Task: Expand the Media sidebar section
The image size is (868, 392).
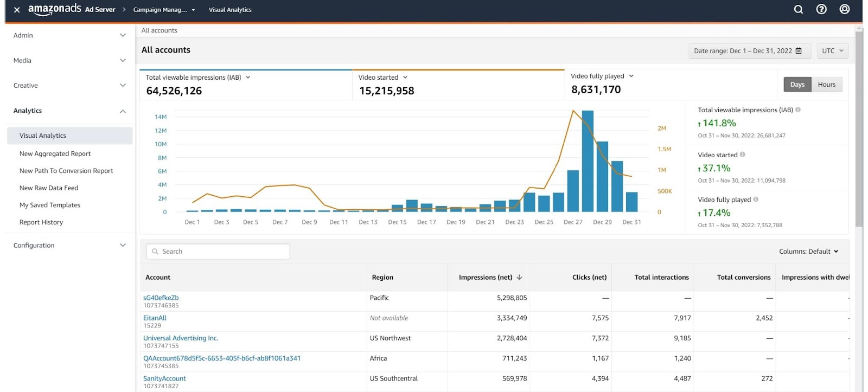Action: click(x=69, y=60)
